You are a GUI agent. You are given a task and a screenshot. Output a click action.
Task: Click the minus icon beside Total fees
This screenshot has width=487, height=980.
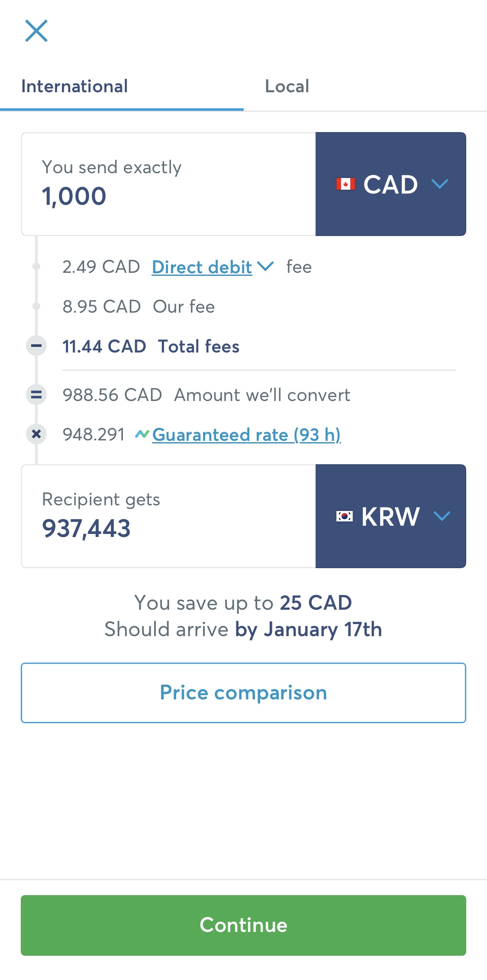click(x=36, y=346)
